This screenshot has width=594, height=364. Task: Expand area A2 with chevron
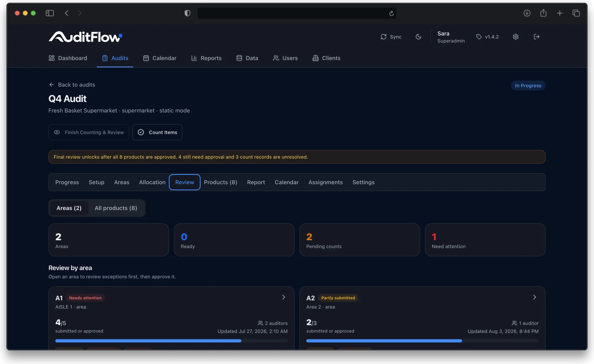[535, 297]
